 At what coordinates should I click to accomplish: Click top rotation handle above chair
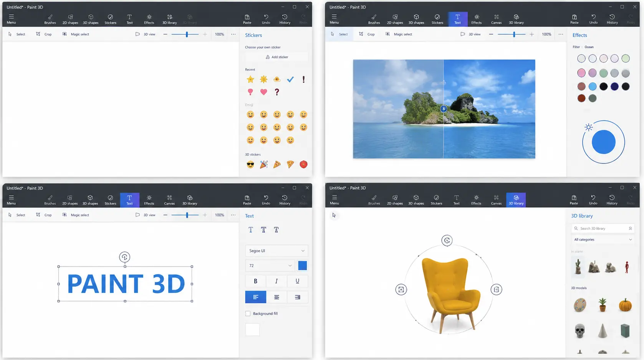coord(447,241)
